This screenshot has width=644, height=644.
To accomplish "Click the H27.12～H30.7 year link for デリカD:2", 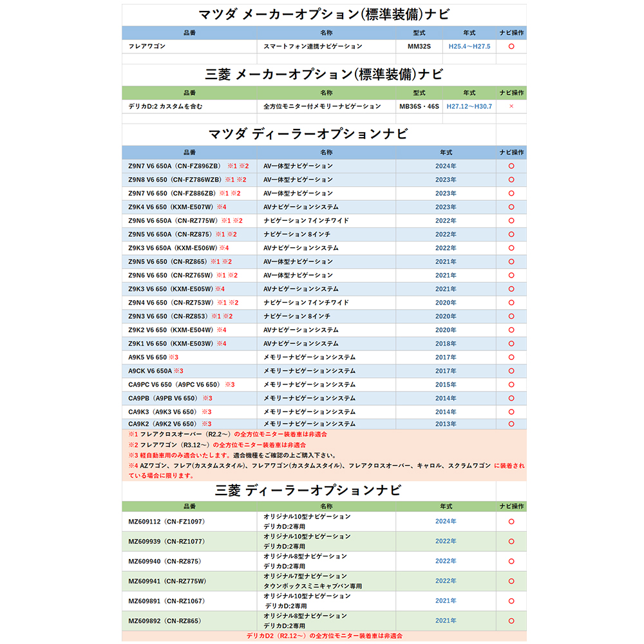I will 468,107.
